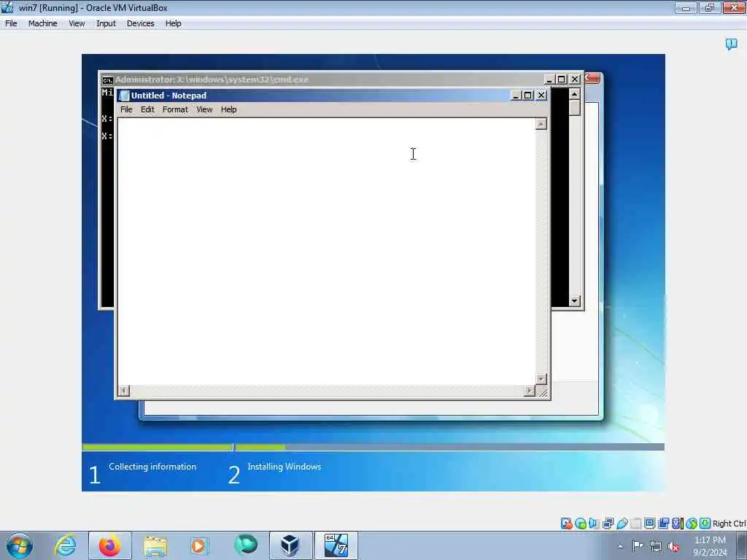This screenshot has height=560, width=747.
Task: Click the audio status icon in VirtualBox
Action: (x=594, y=524)
